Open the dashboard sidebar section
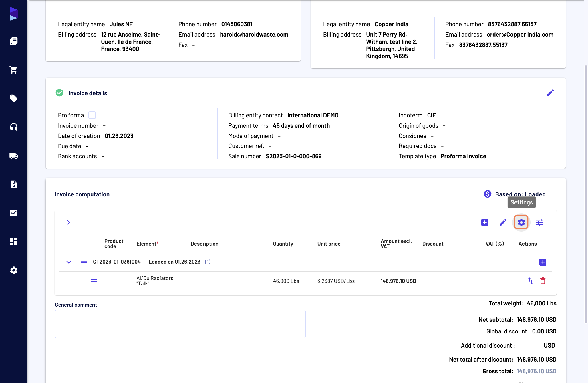 [13, 242]
